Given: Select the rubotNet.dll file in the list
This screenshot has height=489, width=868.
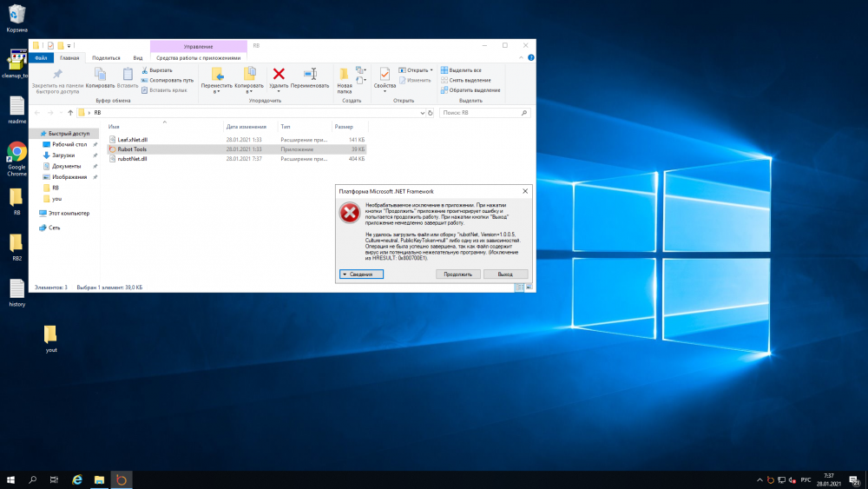Looking at the screenshot, I should [133, 159].
